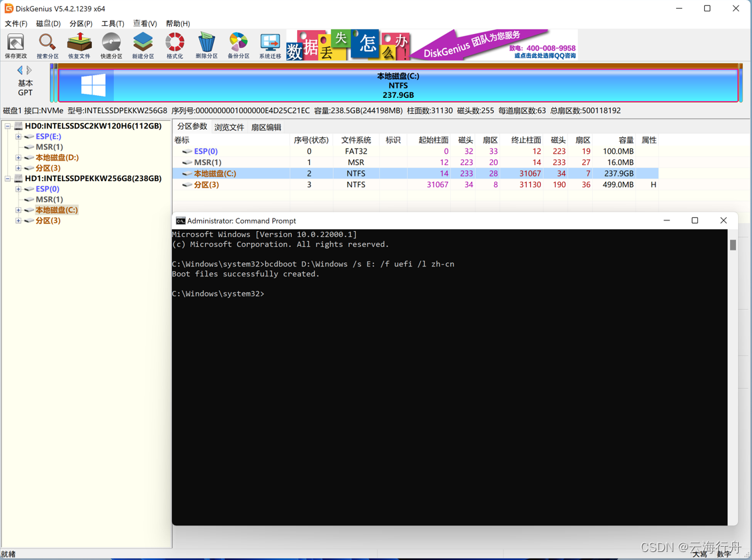
Task: Click the DiskGenius app icon in title bar
Action: 9,9
